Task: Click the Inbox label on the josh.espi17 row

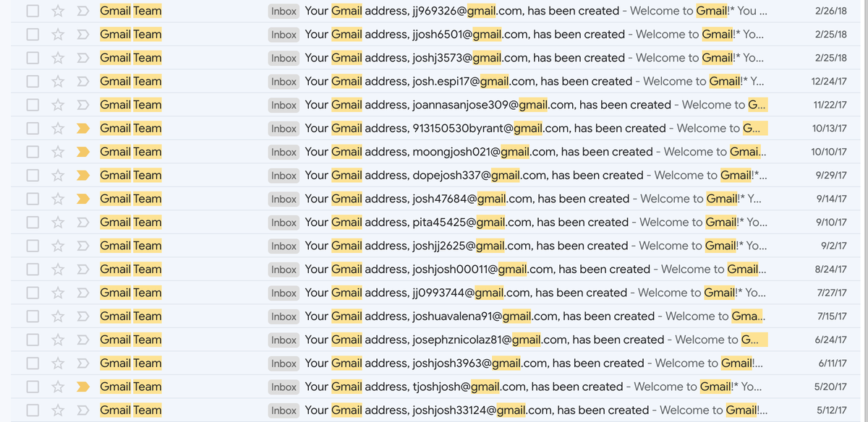Action: tap(283, 81)
